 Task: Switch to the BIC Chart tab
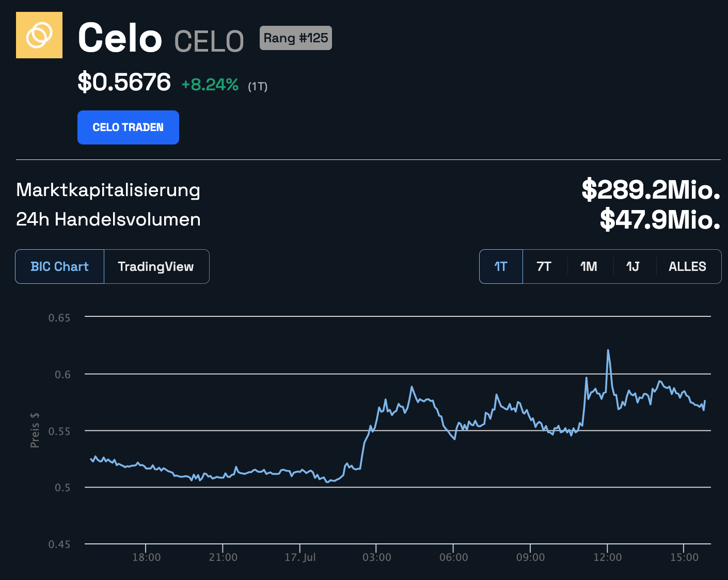60,267
